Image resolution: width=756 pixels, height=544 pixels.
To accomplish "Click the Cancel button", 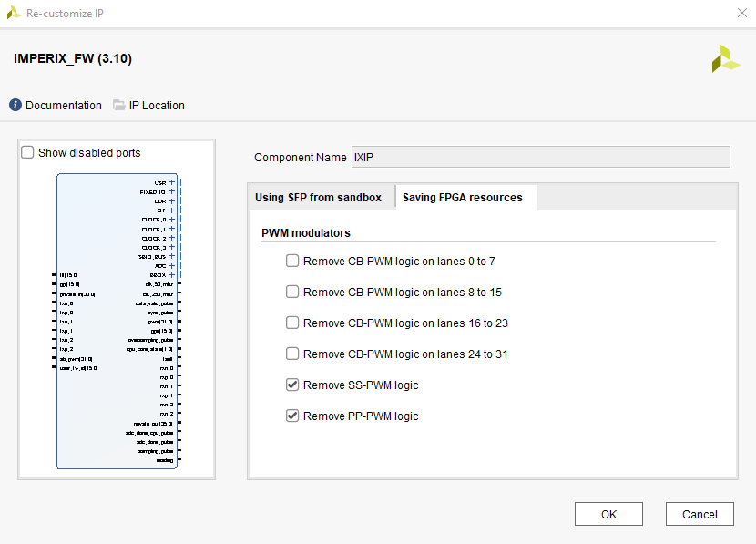I will coord(700,514).
